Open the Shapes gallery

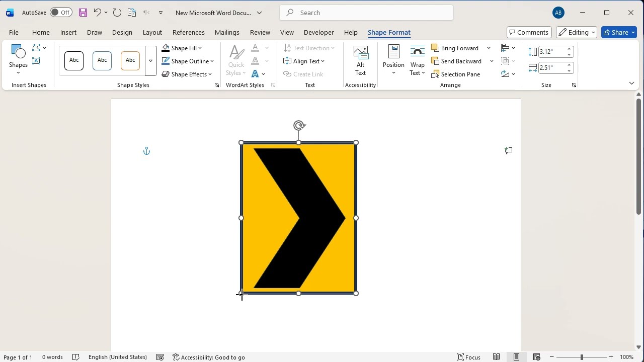18,59
